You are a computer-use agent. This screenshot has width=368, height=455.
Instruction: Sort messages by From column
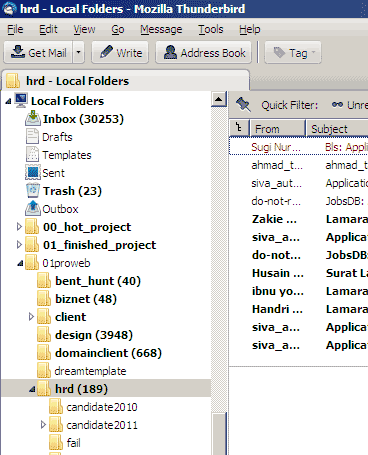click(277, 128)
